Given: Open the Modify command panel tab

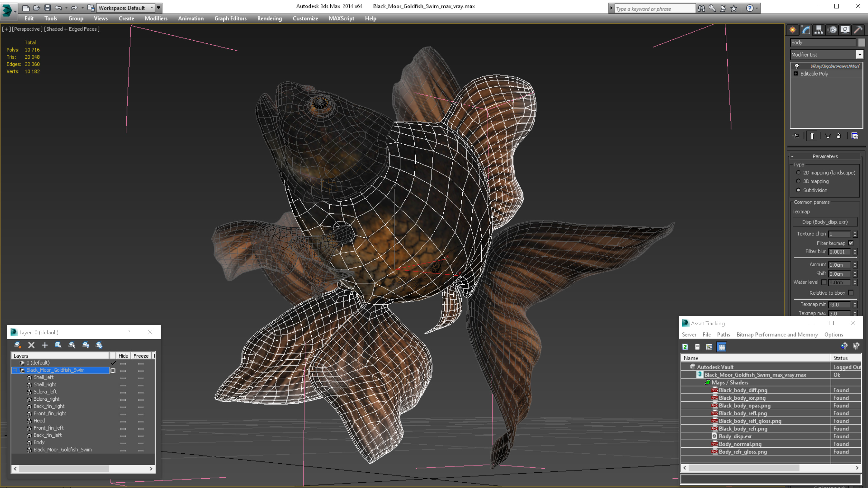Looking at the screenshot, I should [x=806, y=30].
